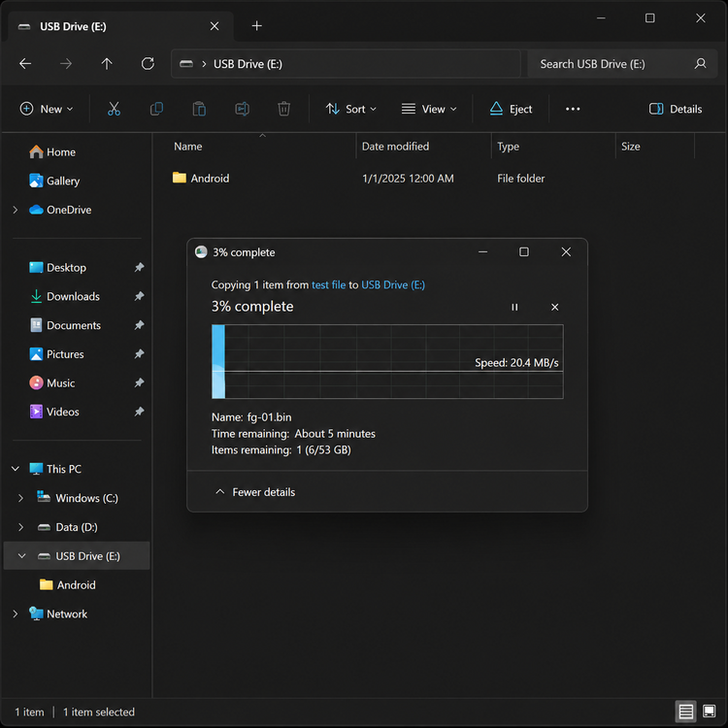Select Network in the sidebar

58,613
